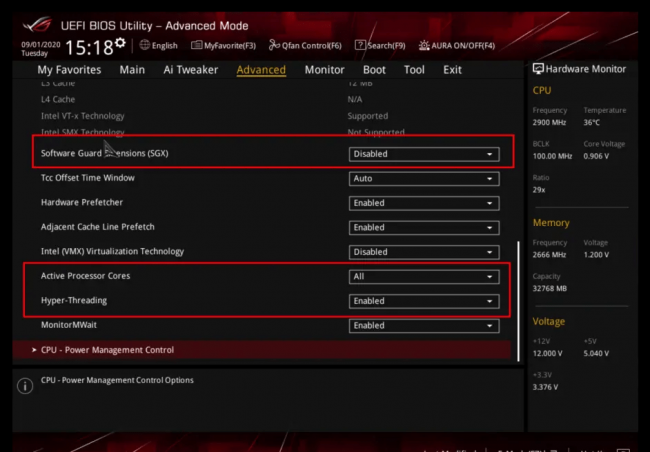650x452 pixels.
Task: Open MyFavorite(F3) list icon
Action: pyautogui.click(x=196, y=45)
